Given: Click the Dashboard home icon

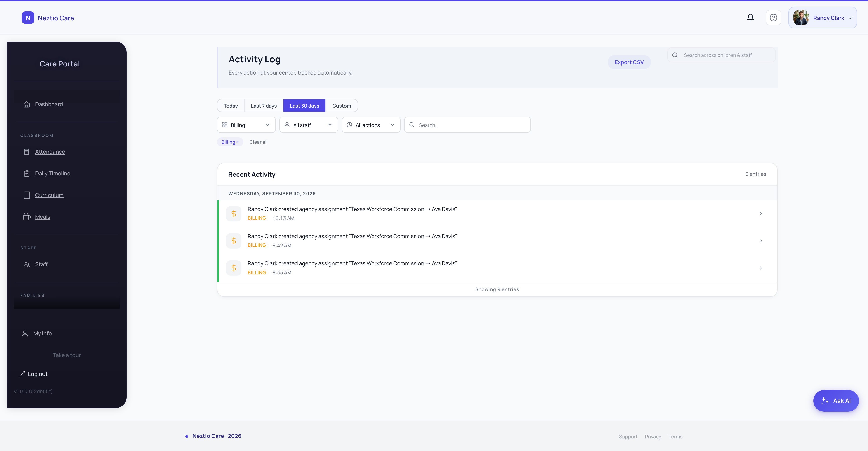Looking at the screenshot, I should pos(27,104).
